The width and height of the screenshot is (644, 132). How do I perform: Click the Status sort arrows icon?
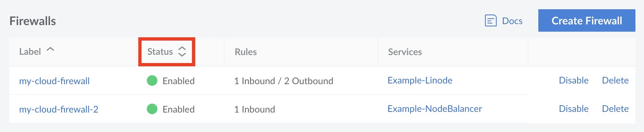tap(182, 51)
